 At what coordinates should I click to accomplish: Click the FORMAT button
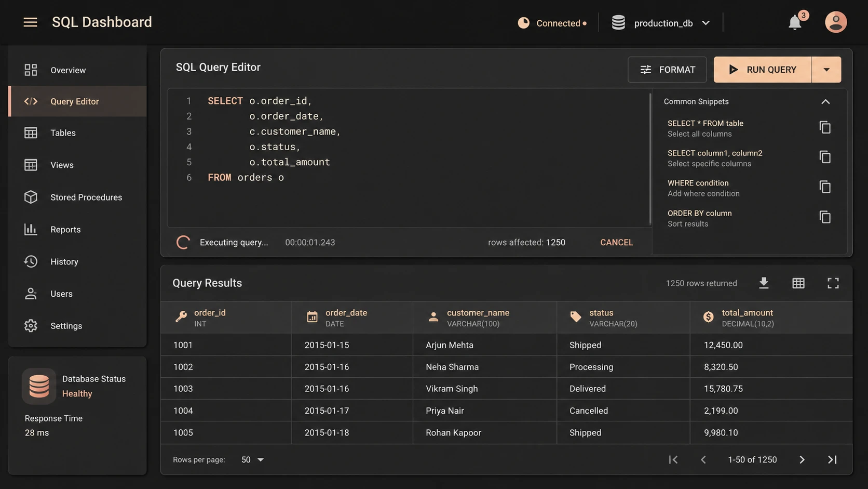coord(667,70)
